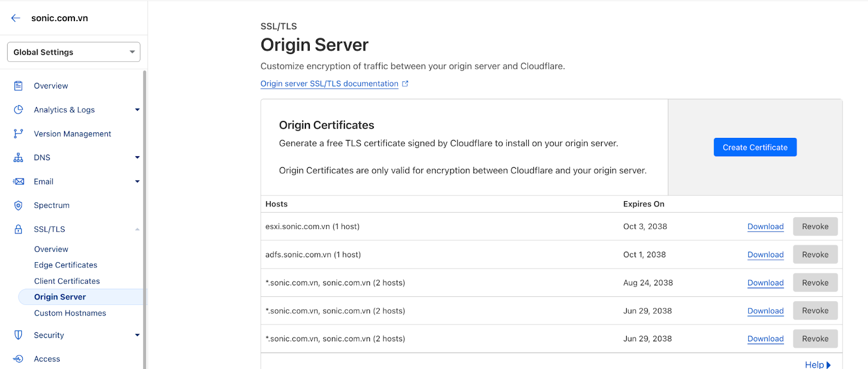Expand the Analytics & Logs submenu arrow
Viewport: 868px width, 369px height.
137,110
